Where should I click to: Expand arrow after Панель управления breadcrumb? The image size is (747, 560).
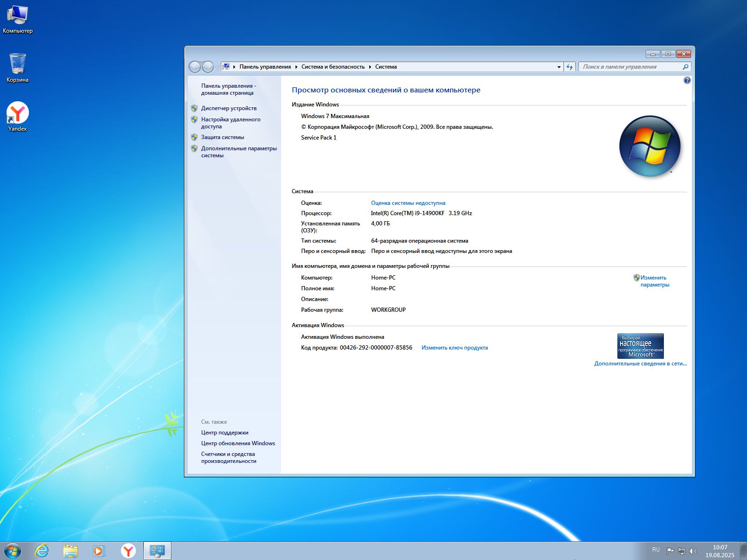[296, 67]
